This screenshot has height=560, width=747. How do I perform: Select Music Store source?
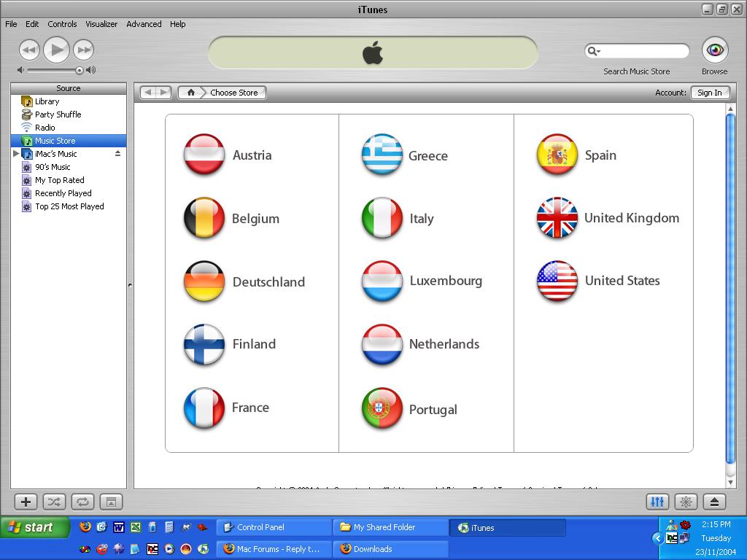pos(69,141)
